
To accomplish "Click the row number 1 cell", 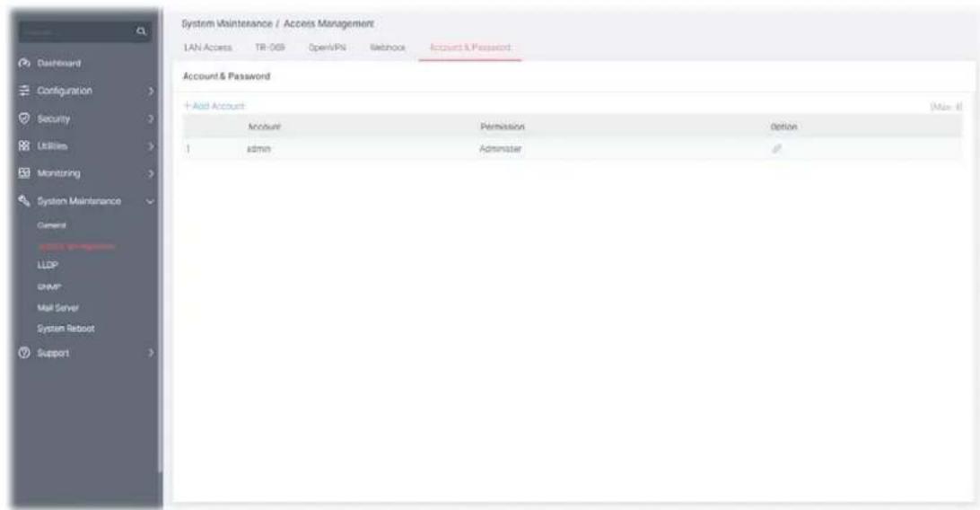I will coord(188,149).
